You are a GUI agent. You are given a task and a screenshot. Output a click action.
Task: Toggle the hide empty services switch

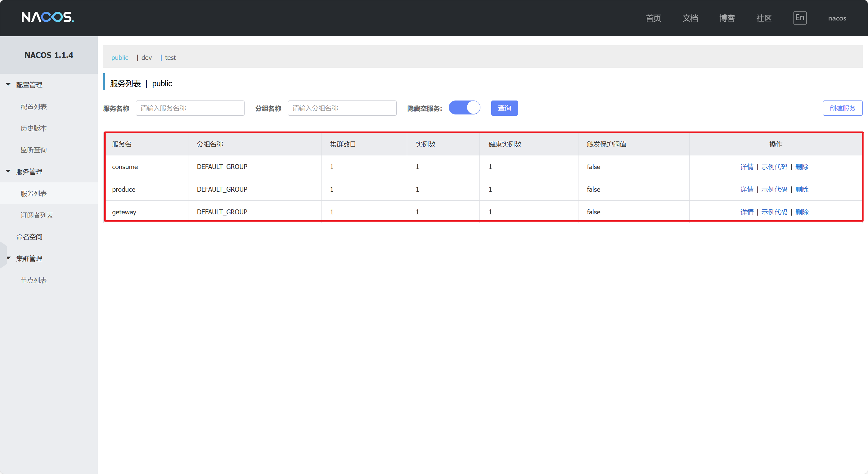click(x=464, y=108)
